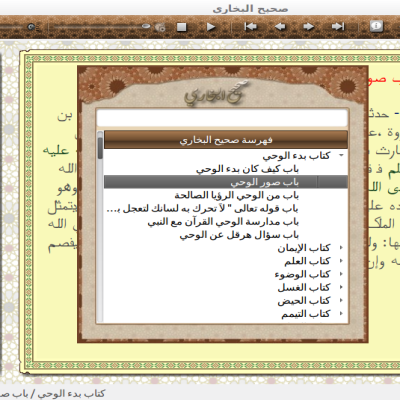Image resolution: width=400 pixels, height=400 pixels.
Task: Expand the كتاب الوضوء node
Action: point(341,274)
